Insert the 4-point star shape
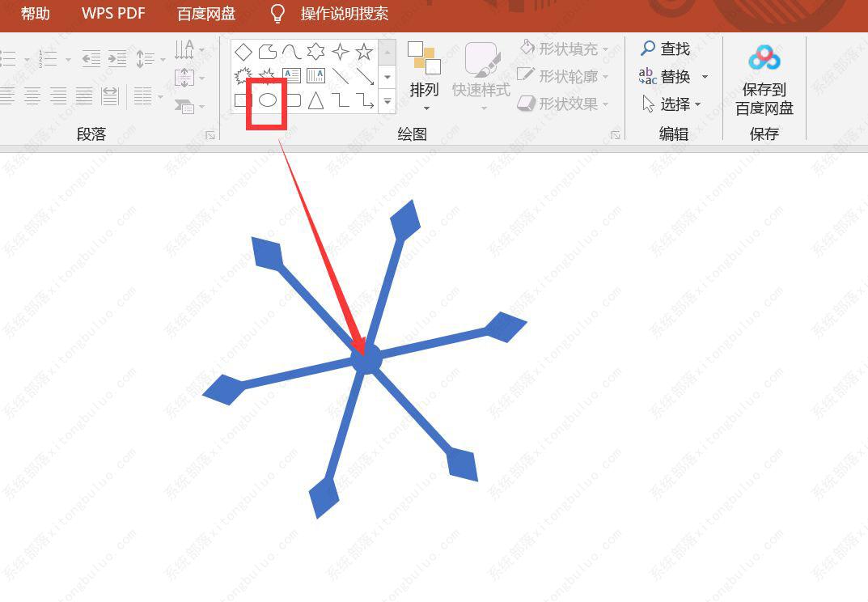The width and height of the screenshot is (868, 602). 340,52
